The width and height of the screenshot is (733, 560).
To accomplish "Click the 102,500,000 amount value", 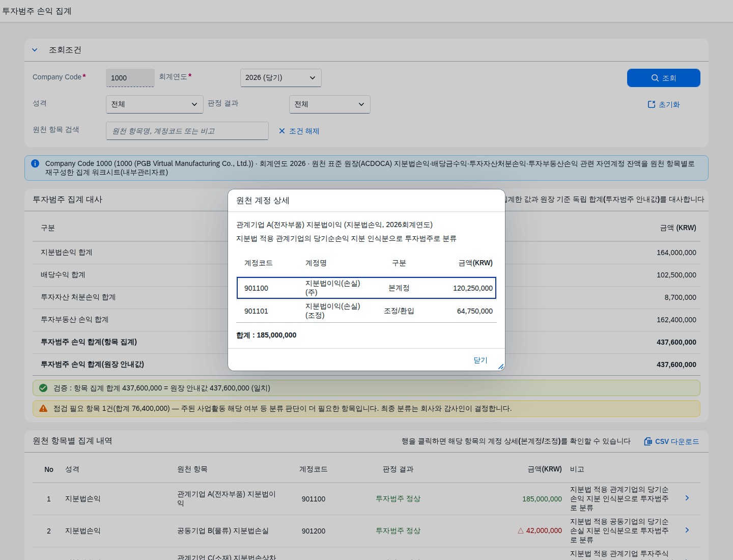I will pos(676,275).
